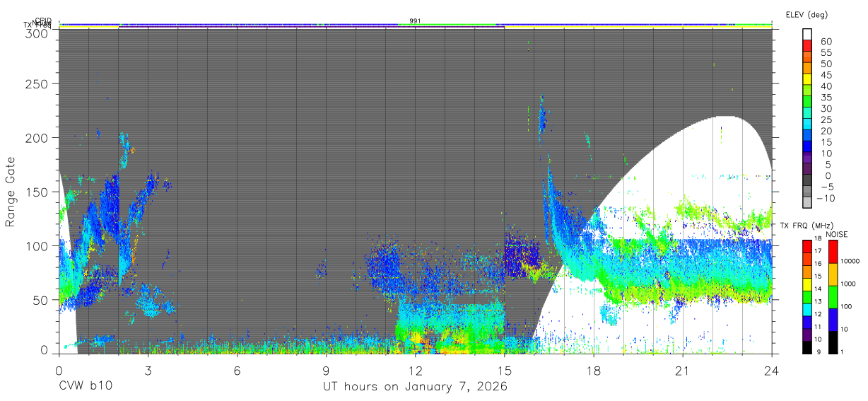This screenshot has height=401, width=868.
Task: Click ELEV legend value -10
Action: pyautogui.click(x=826, y=198)
